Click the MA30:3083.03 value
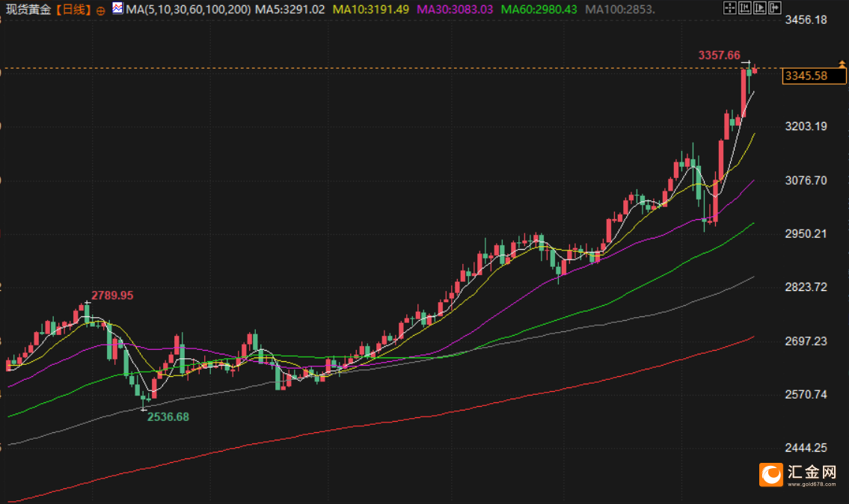The height and width of the screenshot is (504, 849). [455, 10]
